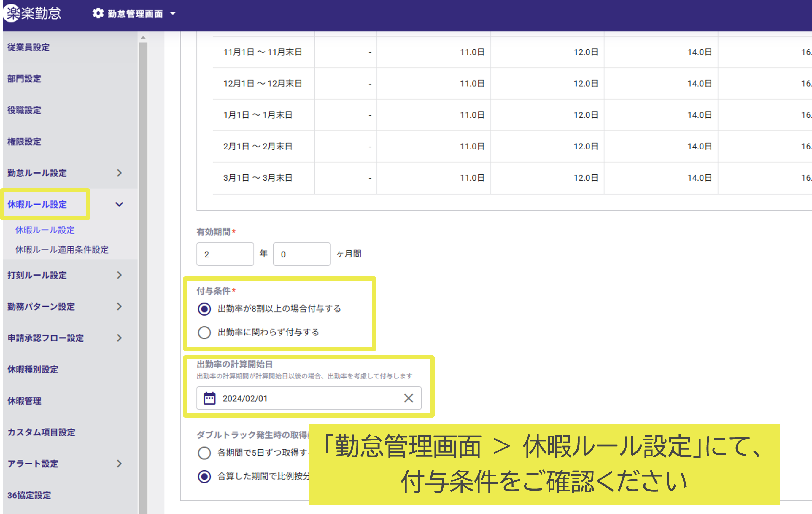Clear the 2024/02/01 date with the X icon

tap(408, 398)
